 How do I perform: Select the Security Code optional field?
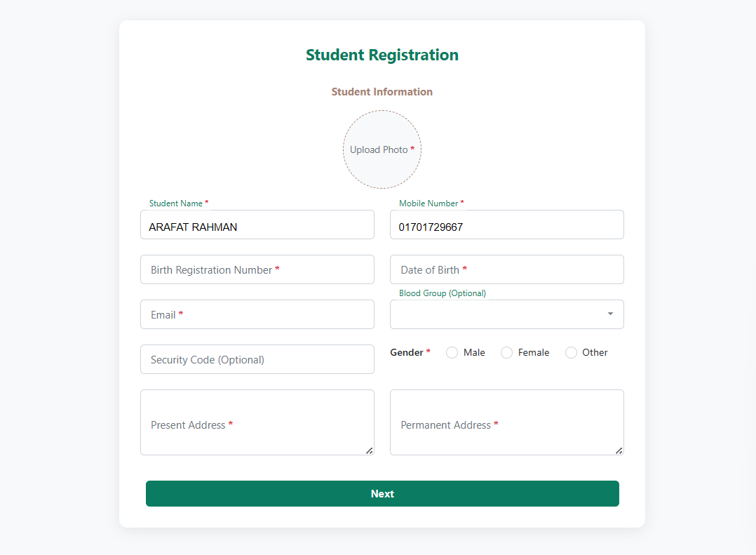[257, 359]
